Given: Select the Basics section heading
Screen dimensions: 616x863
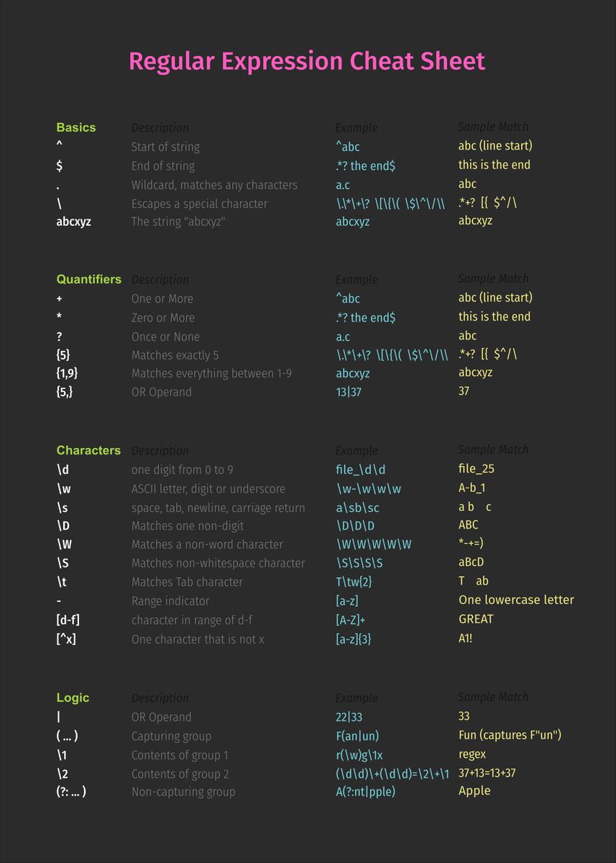Looking at the screenshot, I should click(x=75, y=127).
